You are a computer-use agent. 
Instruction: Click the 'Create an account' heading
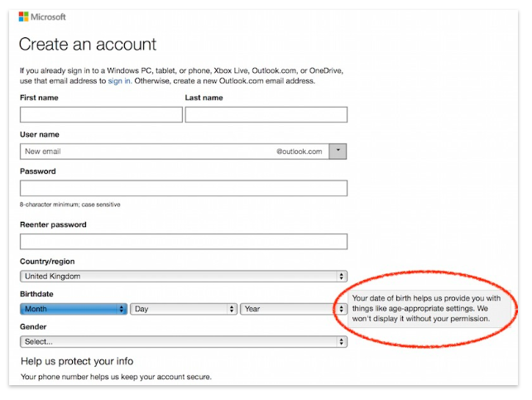(88, 44)
